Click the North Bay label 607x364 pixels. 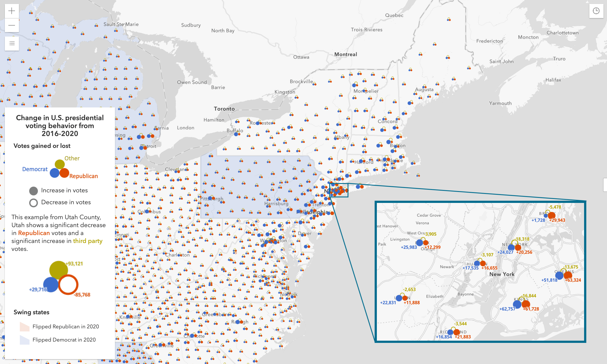[223, 31]
